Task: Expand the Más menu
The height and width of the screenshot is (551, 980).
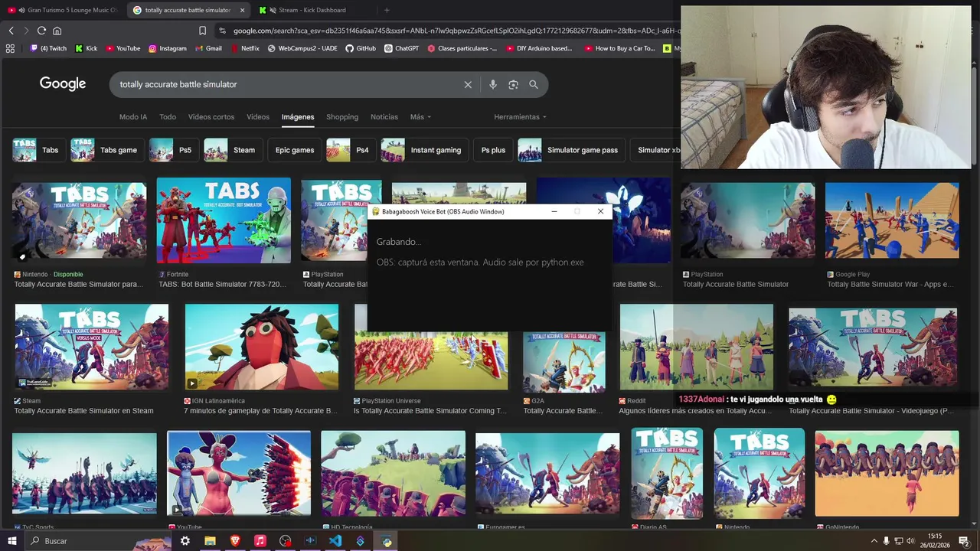Action: pyautogui.click(x=420, y=117)
